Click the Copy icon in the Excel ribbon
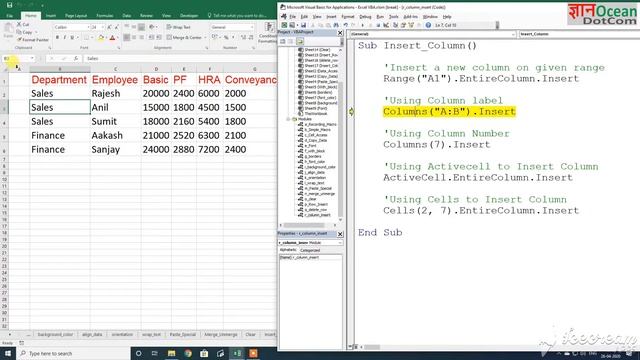 tap(19, 32)
